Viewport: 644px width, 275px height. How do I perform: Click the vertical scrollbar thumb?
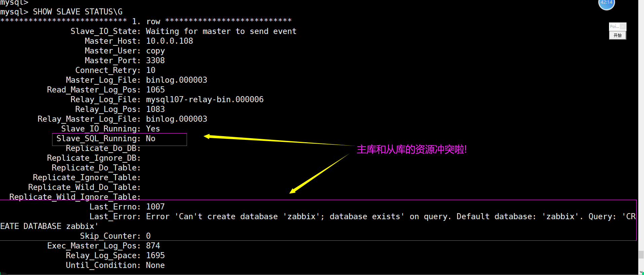point(641,254)
